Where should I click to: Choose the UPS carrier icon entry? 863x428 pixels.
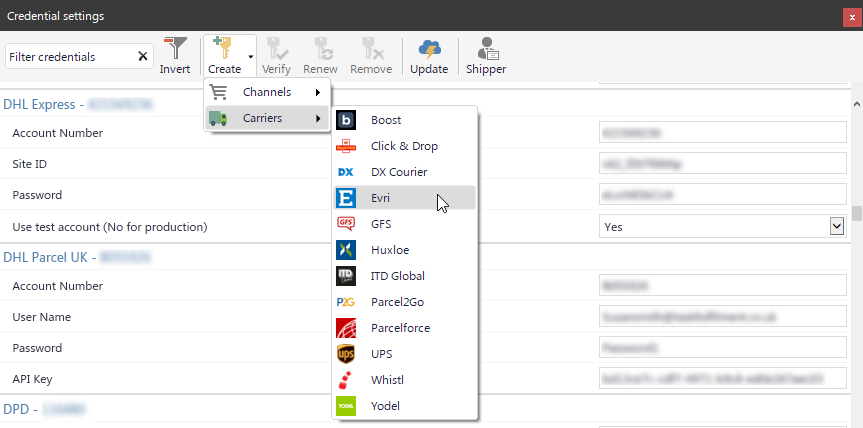tap(346, 354)
